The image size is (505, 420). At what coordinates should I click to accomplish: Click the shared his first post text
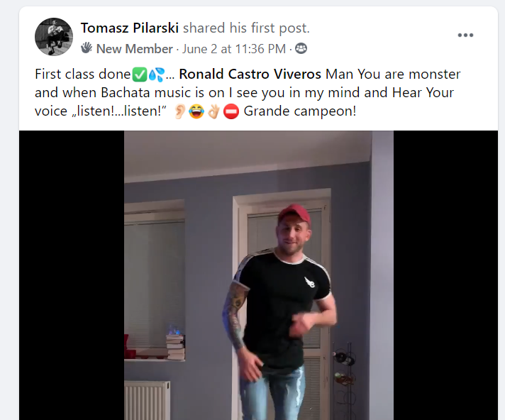tap(246, 28)
